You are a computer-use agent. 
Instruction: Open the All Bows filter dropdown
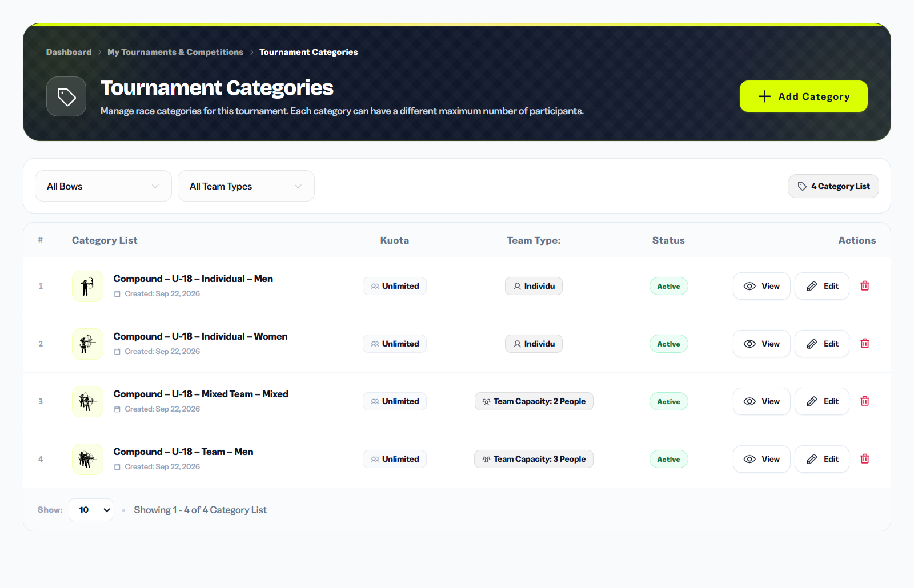tap(103, 186)
